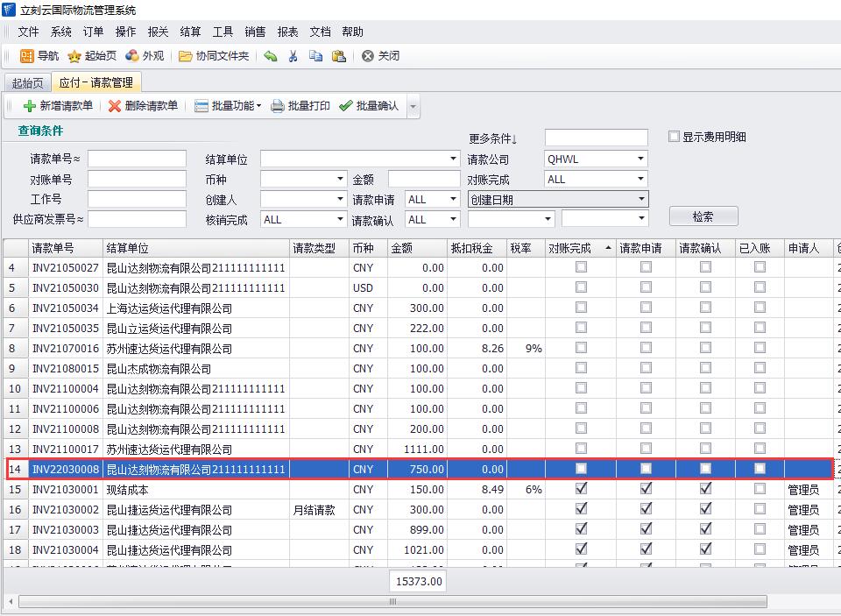Open the 结算 menu
This screenshot has height=616, width=841.
point(190,32)
